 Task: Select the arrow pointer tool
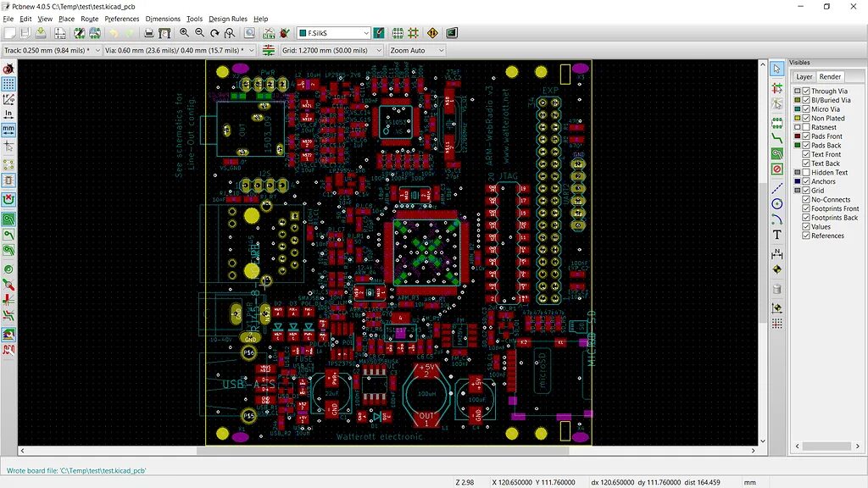(777, 69)
